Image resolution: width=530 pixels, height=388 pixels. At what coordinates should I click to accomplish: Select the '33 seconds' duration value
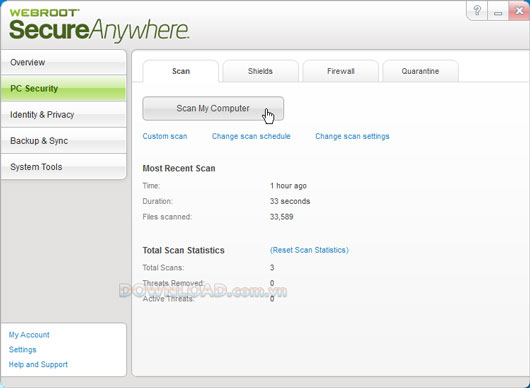tap(290, 201)
